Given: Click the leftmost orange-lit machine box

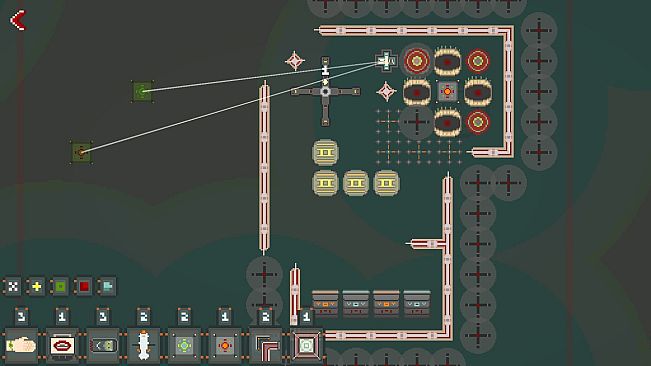Looking at the screenshot, I should [x=325, y=303].
